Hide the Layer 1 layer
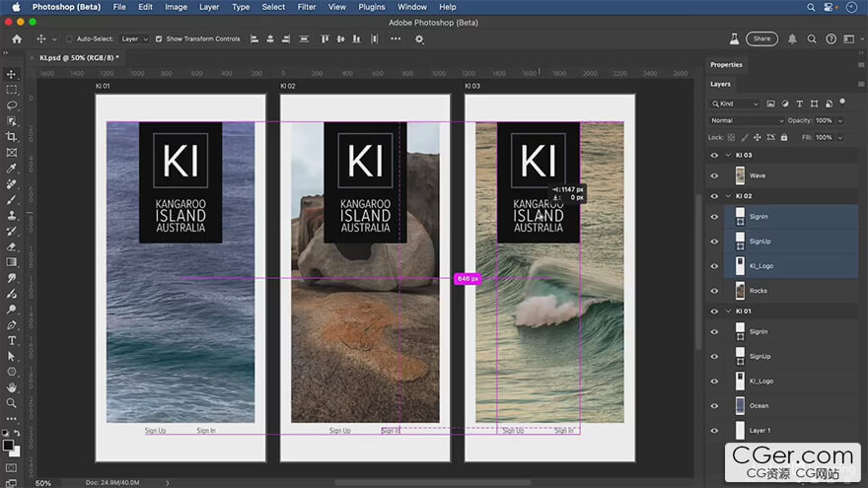 pyautogui.click(x=714, y=431)
